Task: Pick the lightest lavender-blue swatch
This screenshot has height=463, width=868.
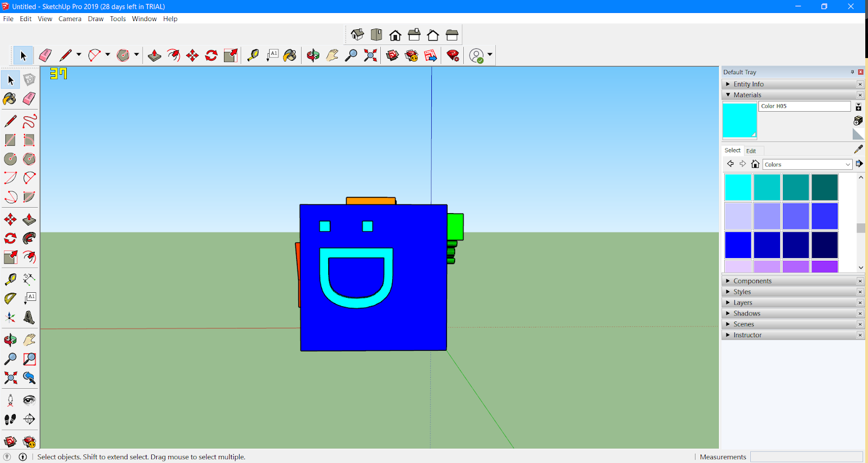Action: point(738,216)
